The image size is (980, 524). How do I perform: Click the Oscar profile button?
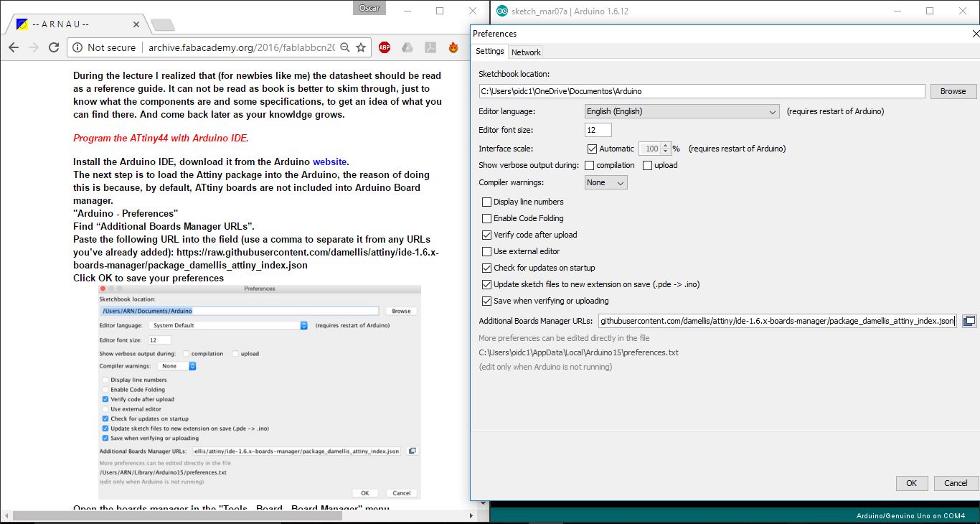coord(369,8)
